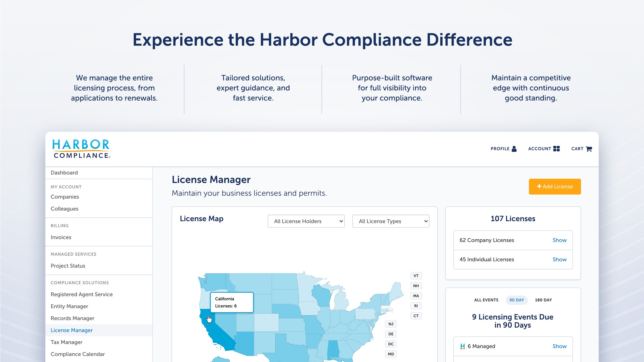Switch events filter to 180 DAY
644x362 pixels.
click(x=543, y=300)
